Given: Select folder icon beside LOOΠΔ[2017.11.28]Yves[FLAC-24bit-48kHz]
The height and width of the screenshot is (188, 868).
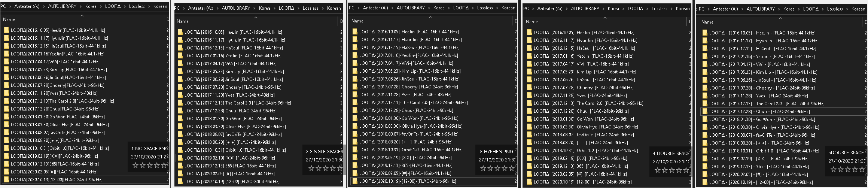Looking at the screenshot, I should tap(6, 93).
